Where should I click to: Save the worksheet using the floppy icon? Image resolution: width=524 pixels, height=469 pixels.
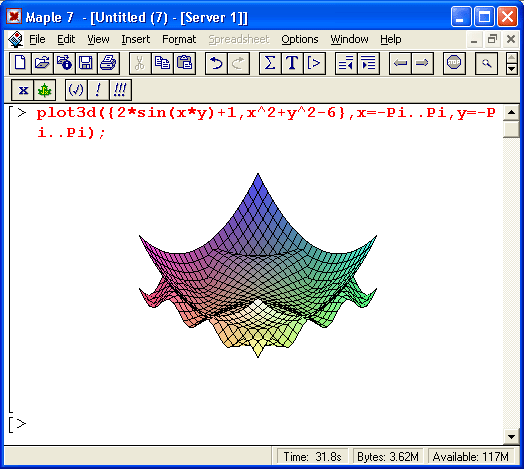tap(86, 63)
